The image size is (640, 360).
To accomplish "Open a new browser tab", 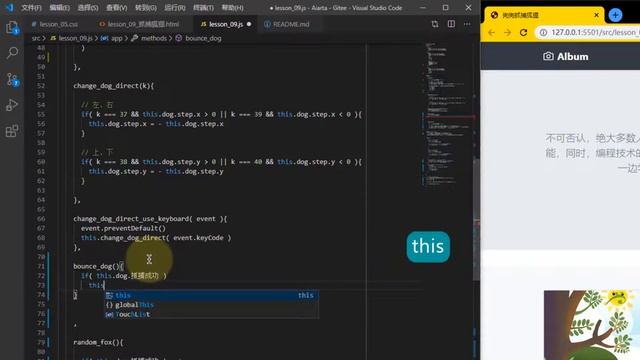I will click(615, 15).
